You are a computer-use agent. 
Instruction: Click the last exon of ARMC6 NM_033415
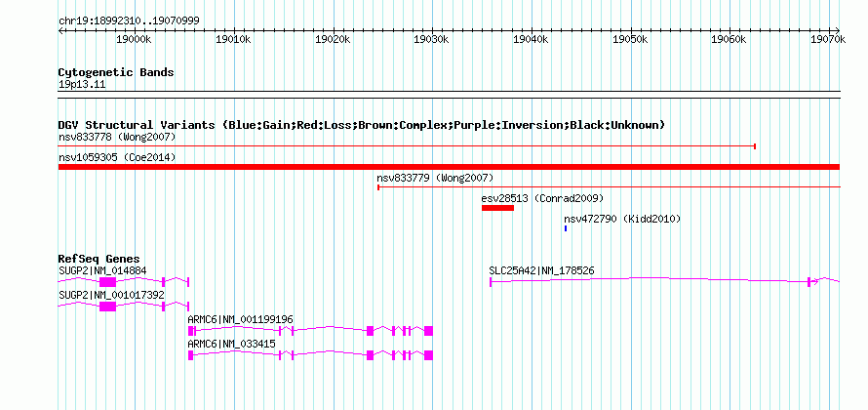click(428, 355)
